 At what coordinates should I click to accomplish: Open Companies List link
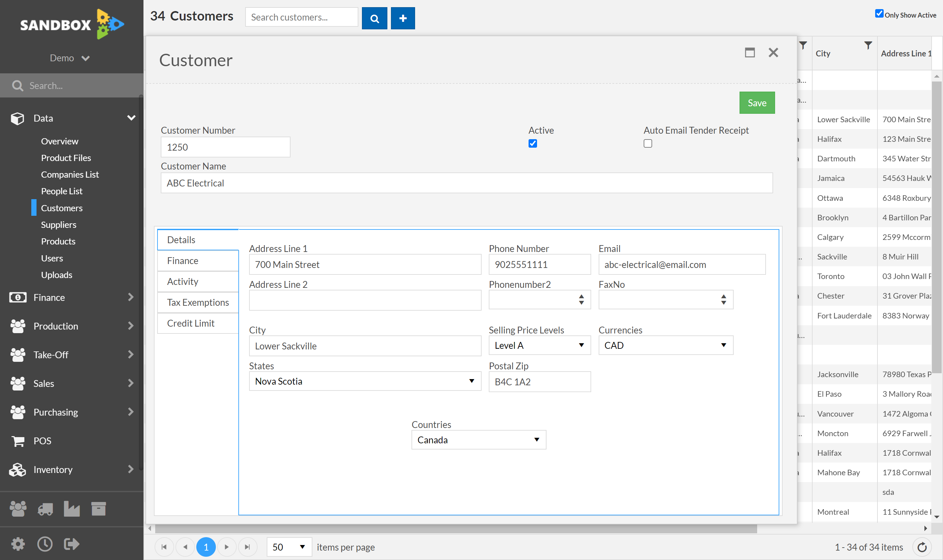[x=70, y=175]
